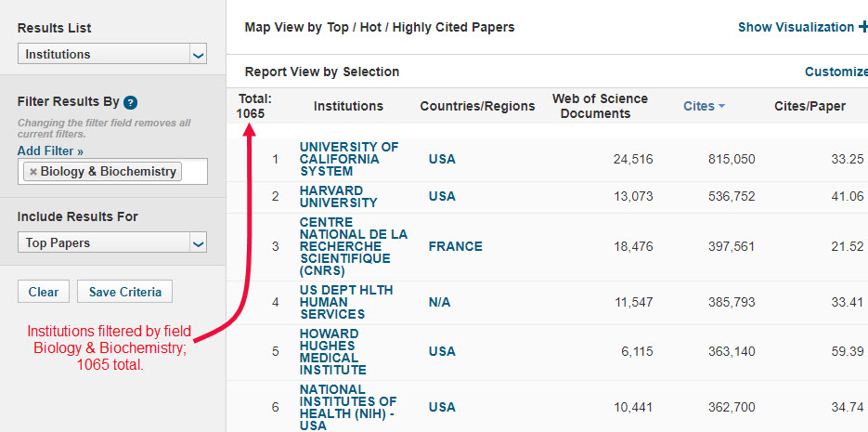Open US Dept Hlth Human Services link

tap(345, 302)
